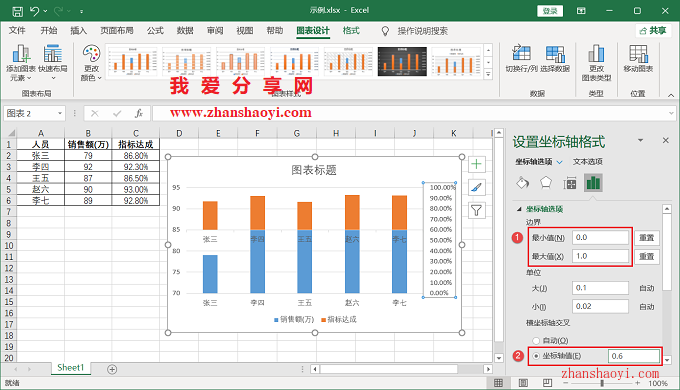Open the Data tab
Screen dimensions: 680x390
(x=185, y=30)
